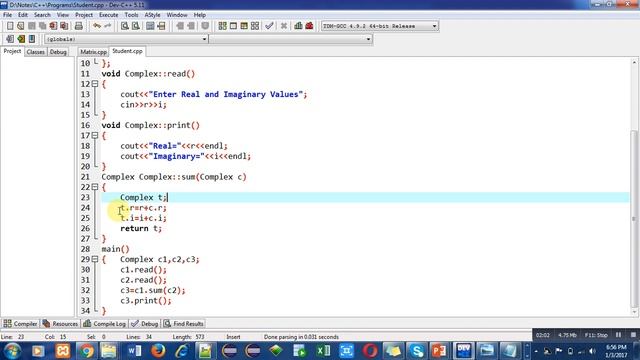Click the Undo arrow icon
640x360 pixels.
[97, 26]
